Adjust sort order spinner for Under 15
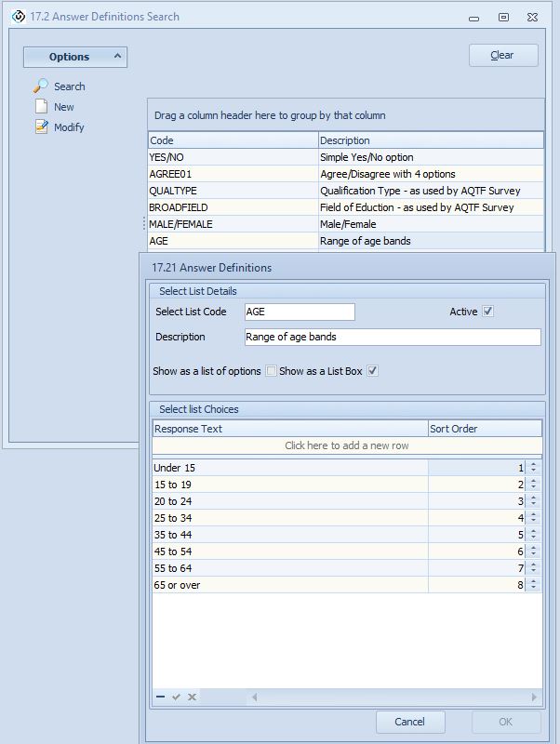560x744 pixels. coord(533,468)
